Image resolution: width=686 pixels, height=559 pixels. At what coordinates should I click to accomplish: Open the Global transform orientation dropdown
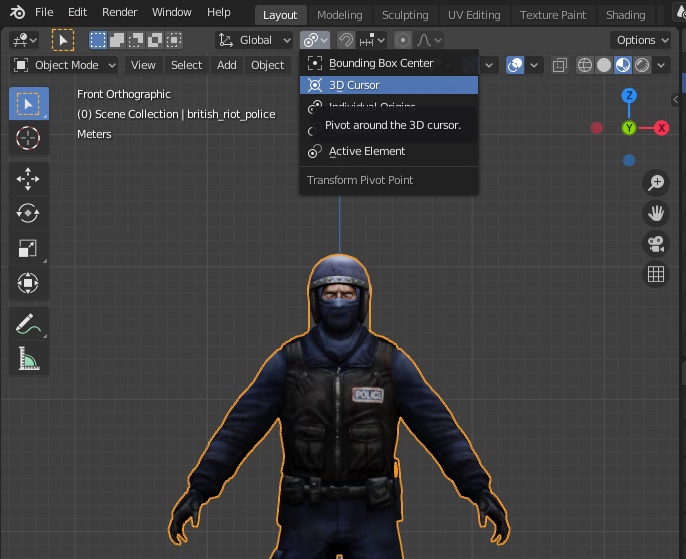coord(254,40)
